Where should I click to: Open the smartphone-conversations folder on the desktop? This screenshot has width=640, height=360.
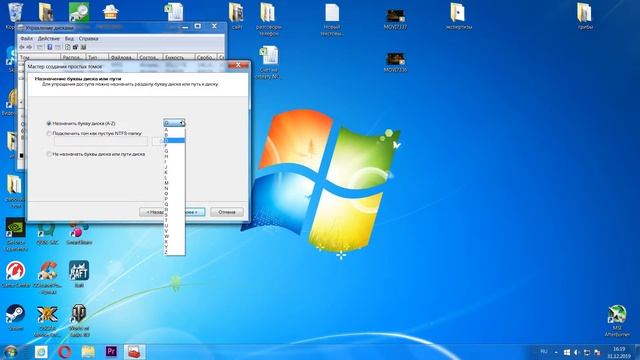268,19
